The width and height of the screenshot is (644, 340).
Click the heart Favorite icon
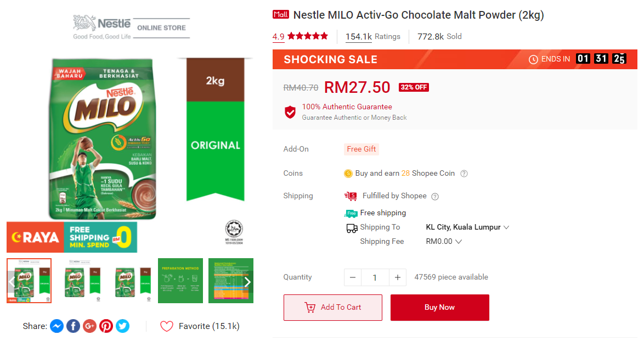pyautogui.click(x=167, y=326)
